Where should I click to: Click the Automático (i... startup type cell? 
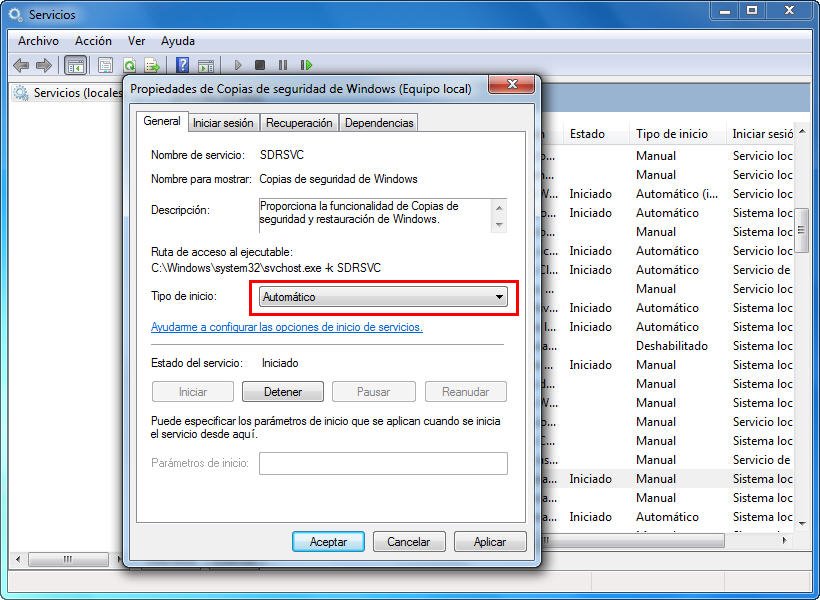[677, 194]
